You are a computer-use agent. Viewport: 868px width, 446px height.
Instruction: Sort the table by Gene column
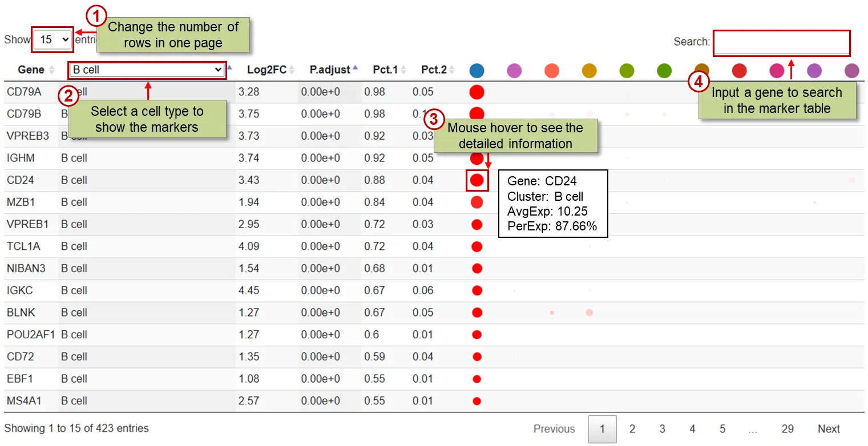(30, 70)
